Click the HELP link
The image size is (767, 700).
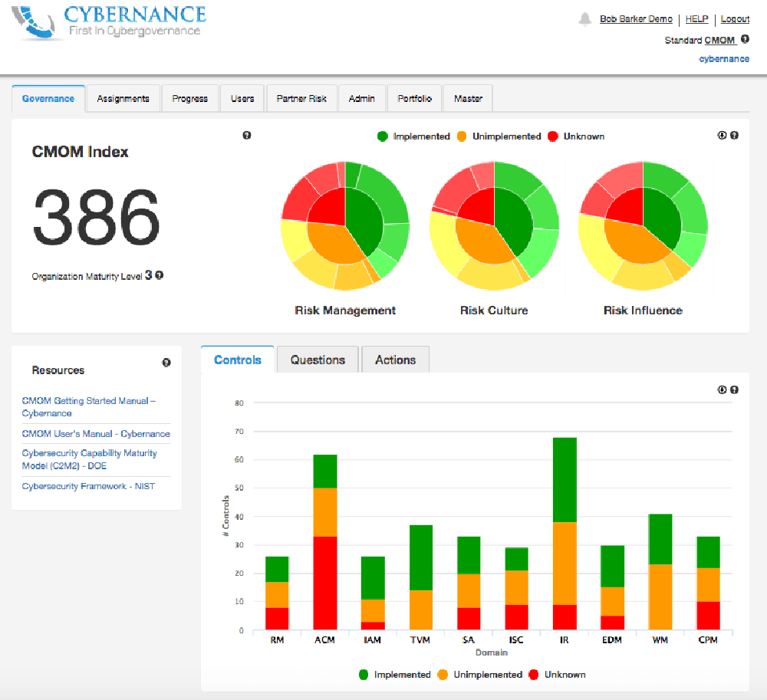[x=696, y=19]
